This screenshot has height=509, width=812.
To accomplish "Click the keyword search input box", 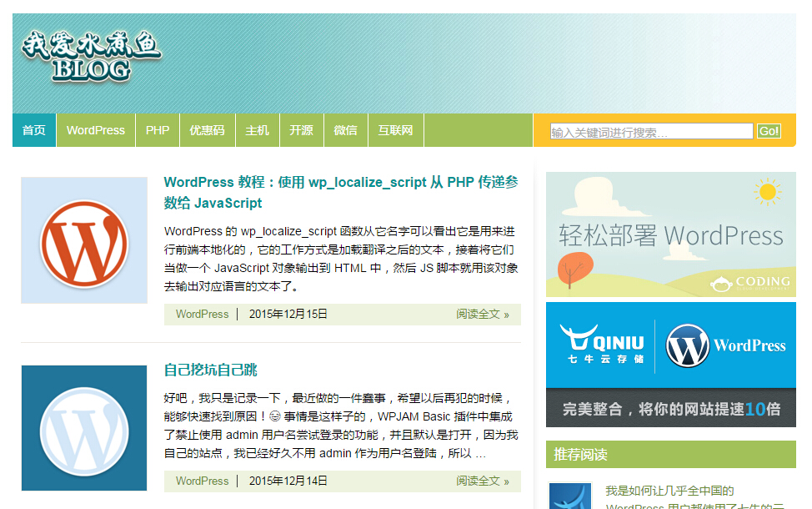I will [650, 130].
